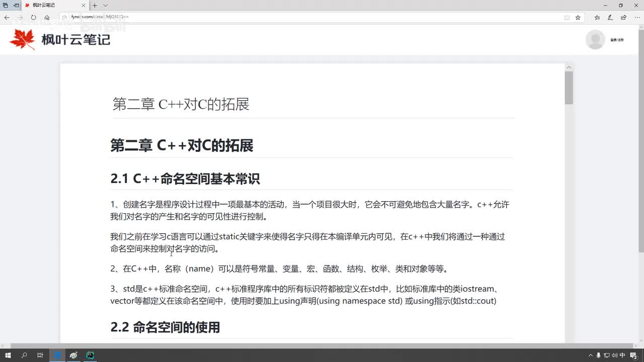Click the note's scroll-up arrow
The image size is (644, 362).
click(x=569, y=67)
